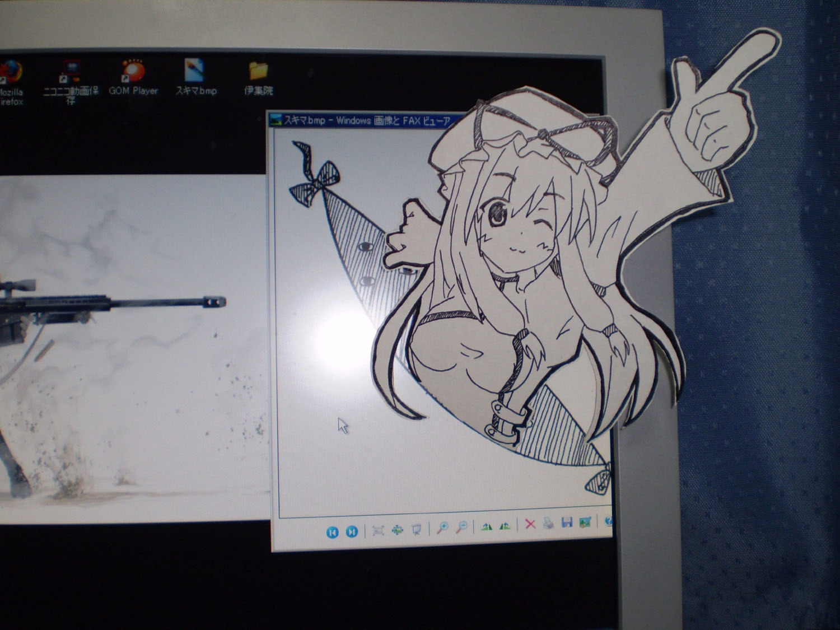Click the Zoom In magnifier
This screenshot has height=630, width=840.
[x=442, y=528]
